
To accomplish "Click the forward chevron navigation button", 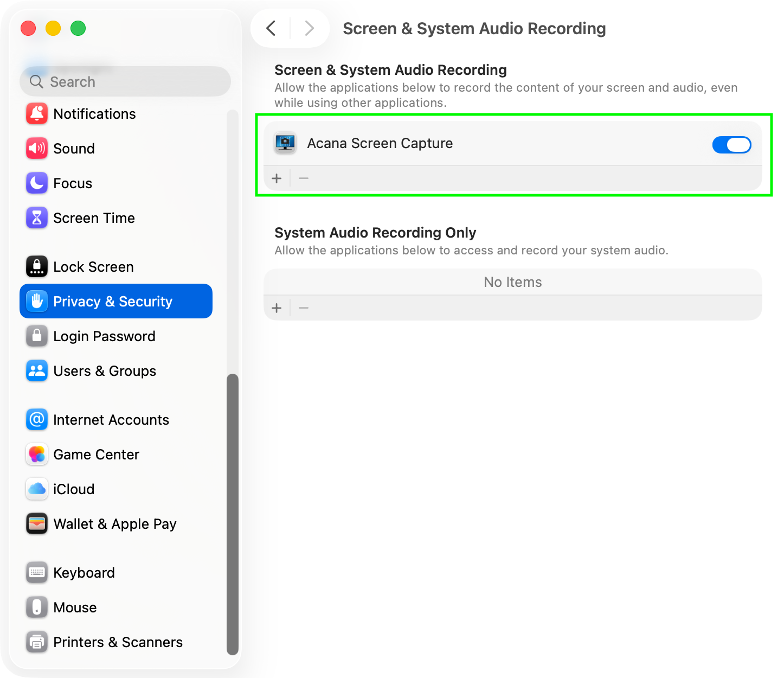I will (309, 28).
